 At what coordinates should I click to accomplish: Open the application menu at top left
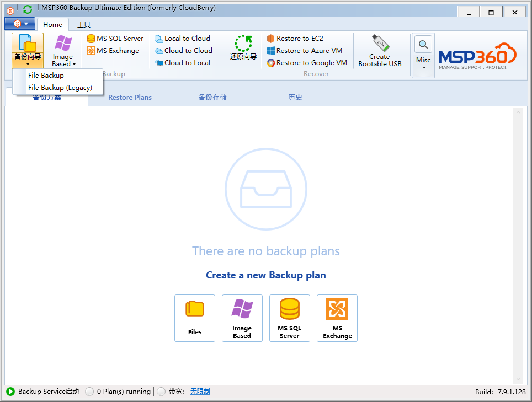coord(20,24)
